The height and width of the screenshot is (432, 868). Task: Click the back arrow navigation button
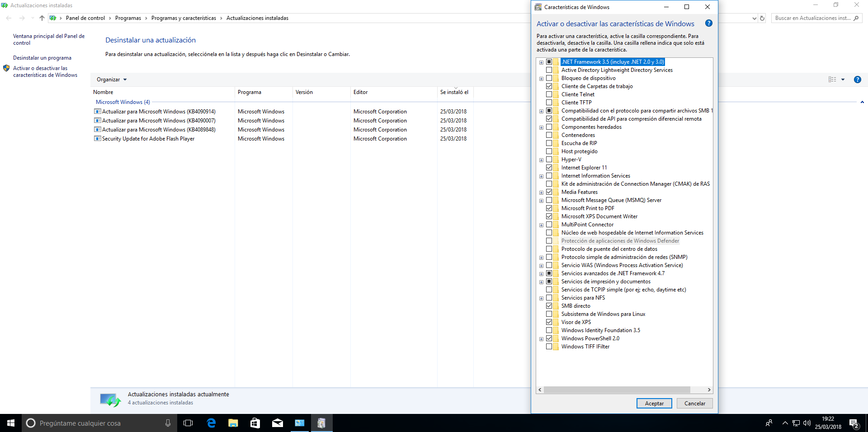9,18
